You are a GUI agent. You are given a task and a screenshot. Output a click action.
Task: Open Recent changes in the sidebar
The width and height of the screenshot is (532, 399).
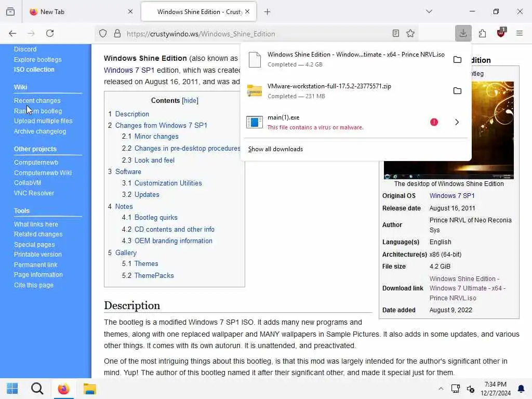tap(37, 101)
